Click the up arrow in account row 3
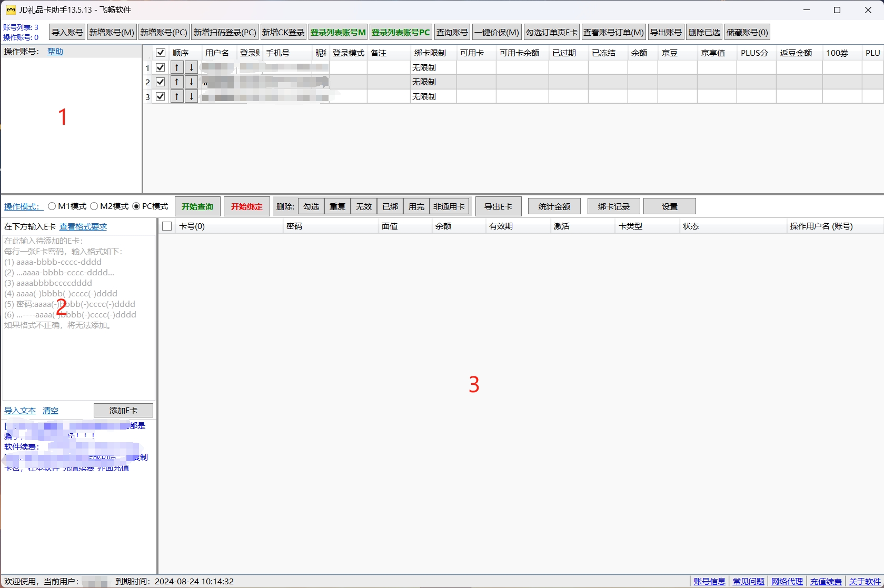Screen dimensions: 884x588 [177, 97]
